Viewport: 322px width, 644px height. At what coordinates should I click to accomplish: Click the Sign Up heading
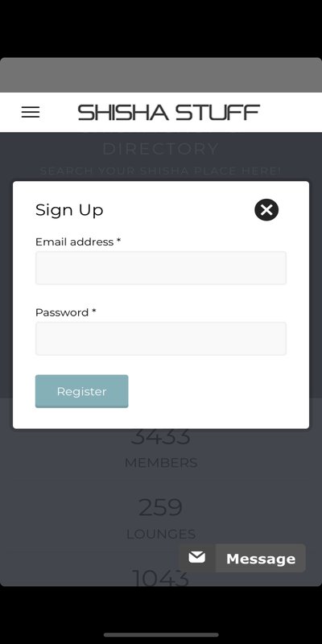tap(69, 210)
